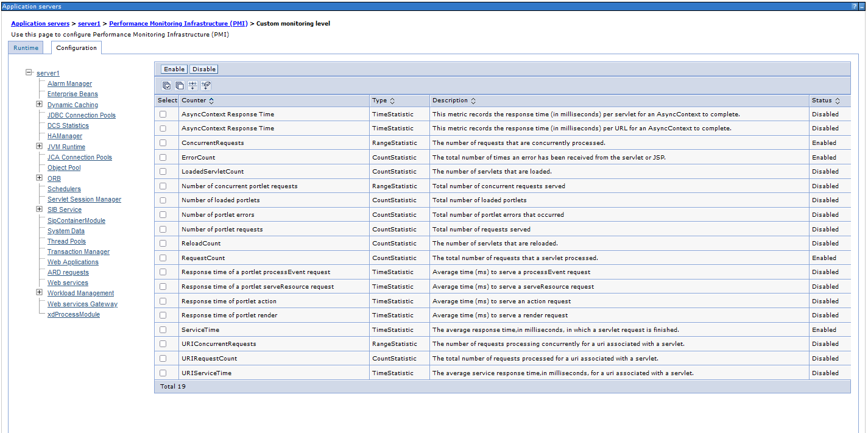Open Thread Pools in the tree
The image size is (868, 433).
66,241
